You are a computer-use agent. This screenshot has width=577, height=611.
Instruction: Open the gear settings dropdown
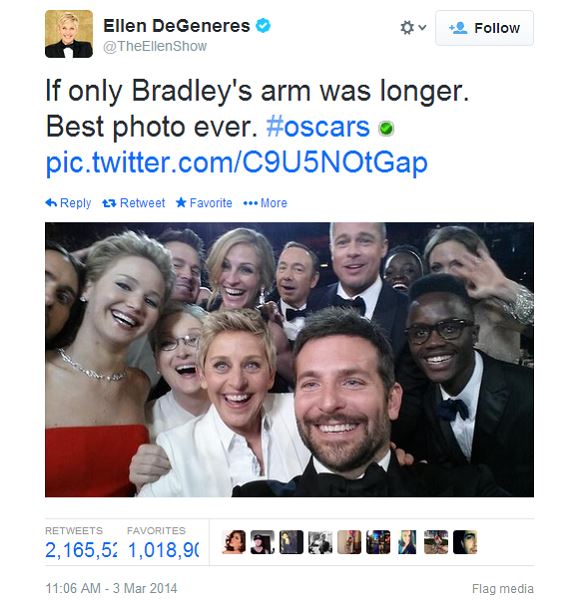tap(413, 28)
